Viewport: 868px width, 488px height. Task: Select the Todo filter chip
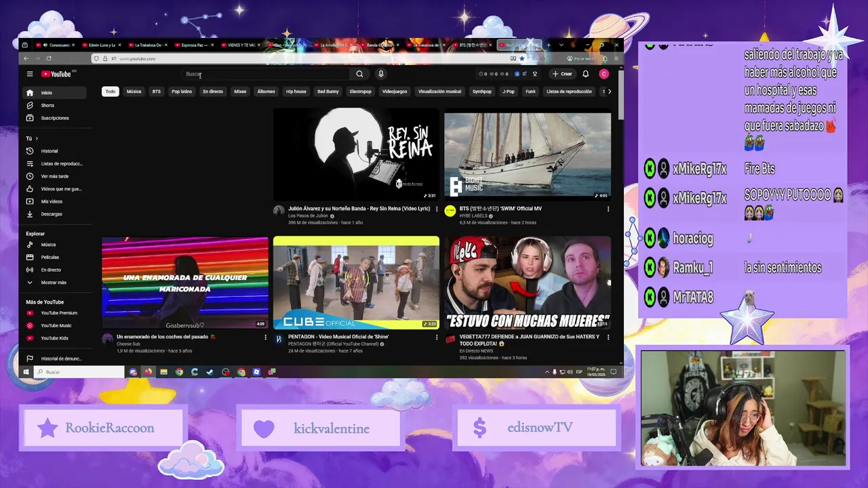pos(111,91)
